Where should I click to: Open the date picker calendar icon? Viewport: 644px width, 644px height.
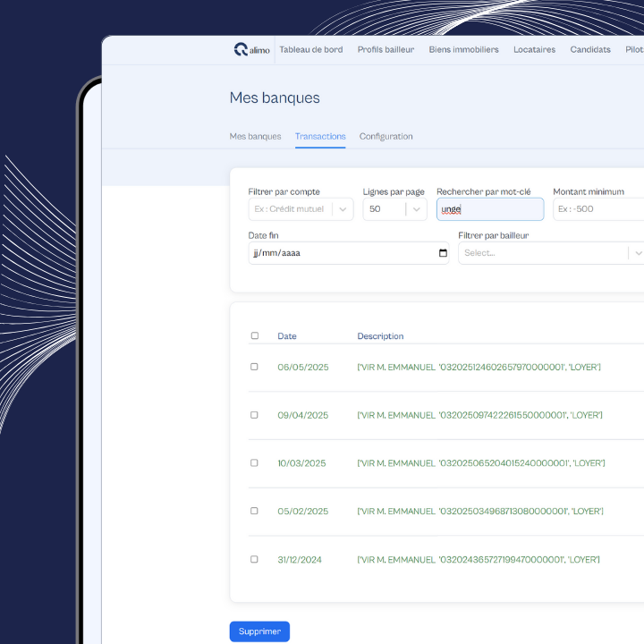443,253
